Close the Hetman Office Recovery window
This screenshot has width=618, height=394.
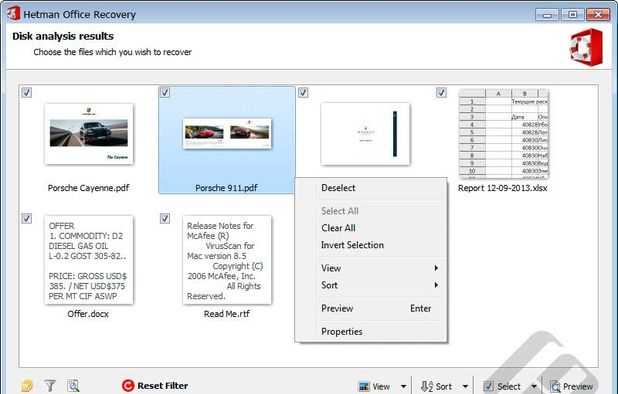coord(598,15)
